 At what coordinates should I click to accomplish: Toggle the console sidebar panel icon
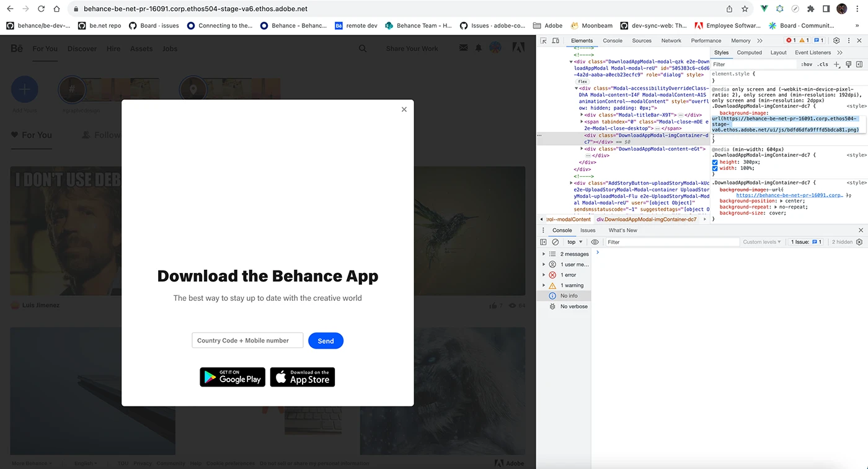tap(543, 242)
